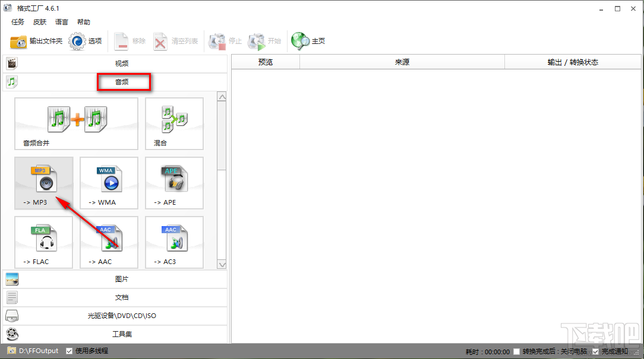Image resolution: width=644 pixels, height=359 pixels.
Task: Click the document category icon
Action: 12,297
